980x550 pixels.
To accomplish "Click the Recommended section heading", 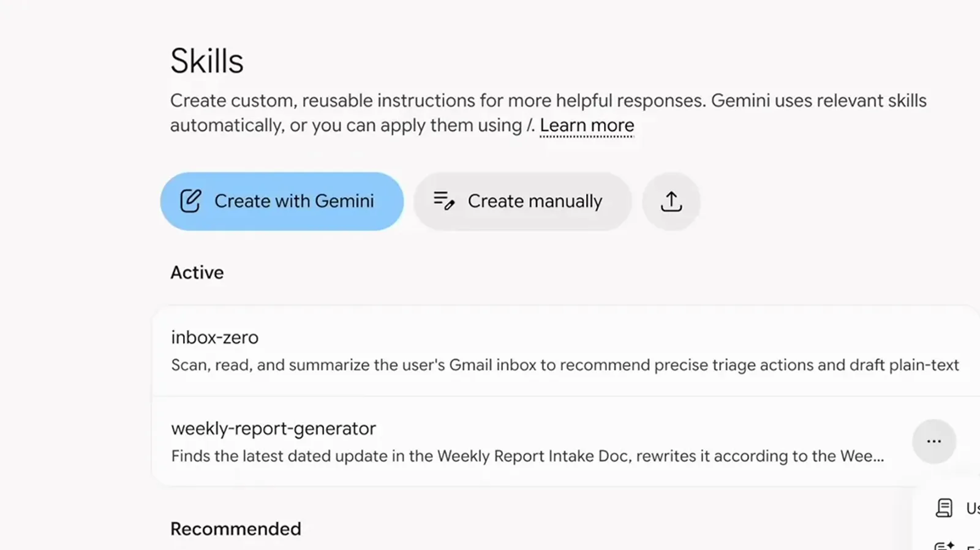I will (236, 529).
